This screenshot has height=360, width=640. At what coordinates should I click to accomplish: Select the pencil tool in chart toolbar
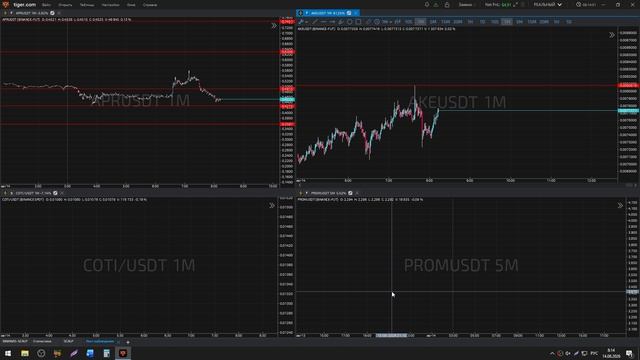(x=369, y=22)
